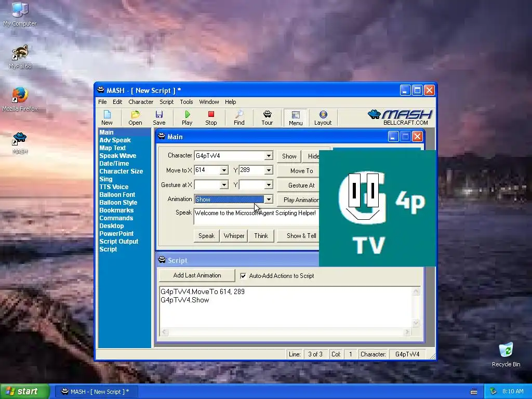Select MASH New Script taskbar button
Screen dimensions: 532x399
[96, 392]
